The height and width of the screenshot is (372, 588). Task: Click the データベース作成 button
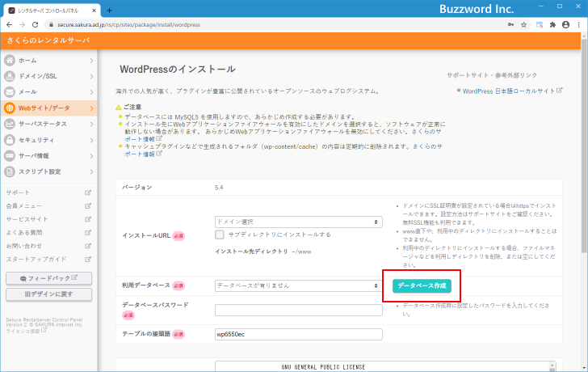[422, 285]
